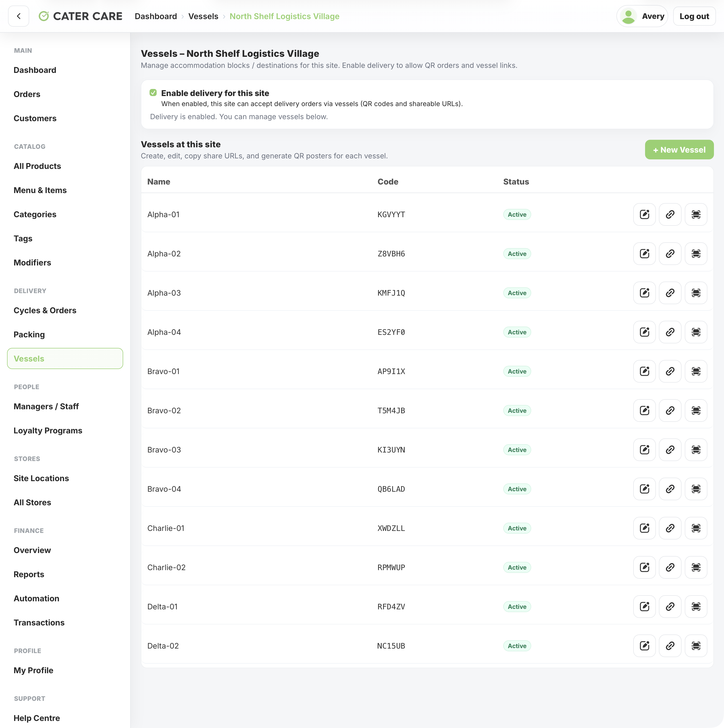Generate QR poster for Bravo-02

[696, 410]
